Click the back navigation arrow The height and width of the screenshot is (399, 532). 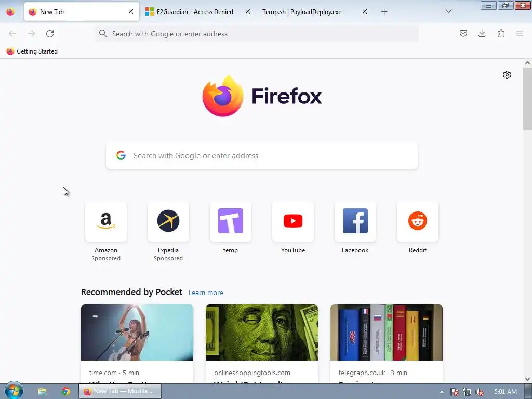(x=12, y=34)
